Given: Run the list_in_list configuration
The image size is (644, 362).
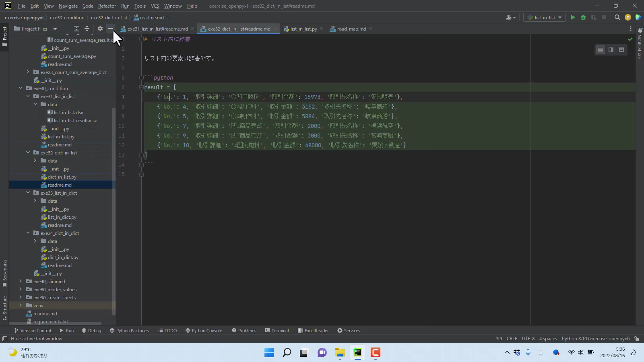Looking at the screenshot, I should coord(573,17).
